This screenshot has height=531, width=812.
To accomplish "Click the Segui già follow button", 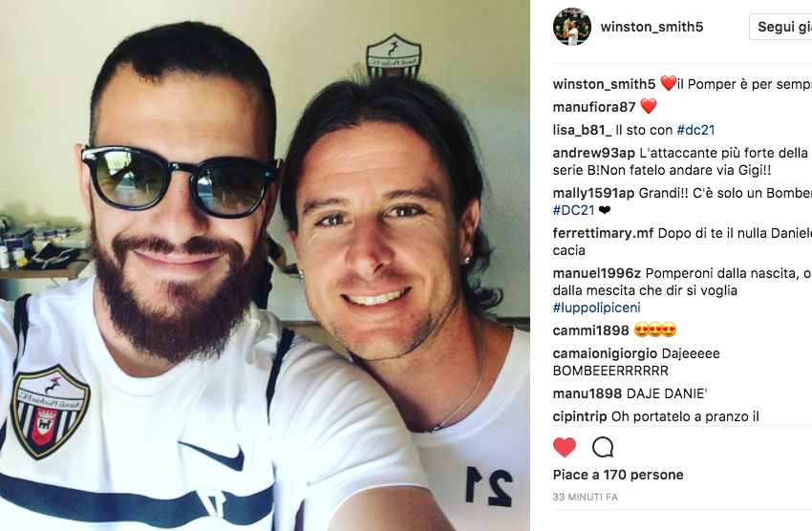I will pos(780,27).
